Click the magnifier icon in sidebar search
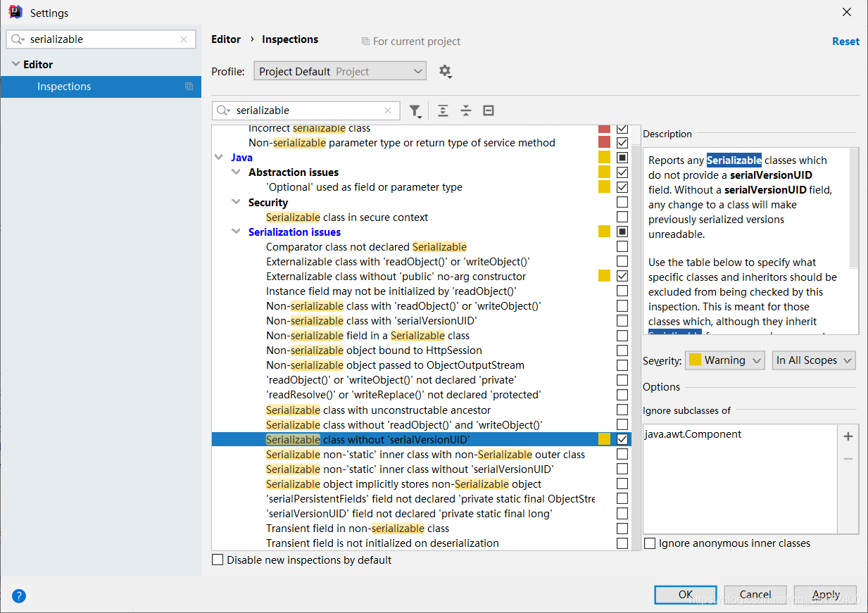The image size is (868, 613). (x=18, y=39)
